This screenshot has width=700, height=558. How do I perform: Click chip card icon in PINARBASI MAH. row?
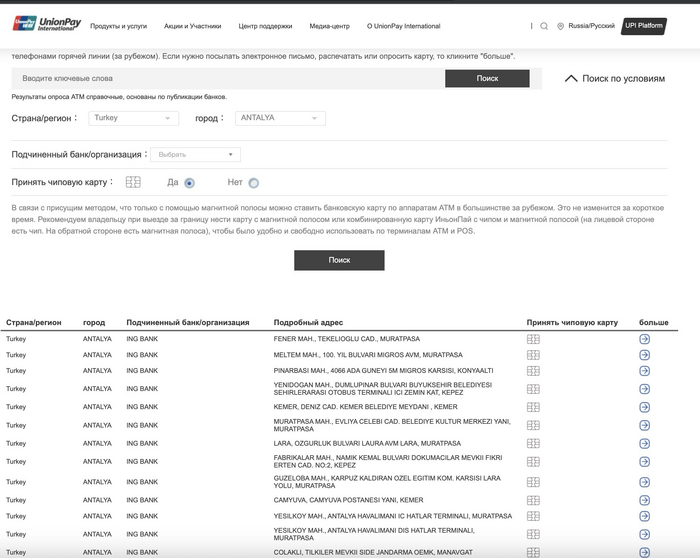533,371
